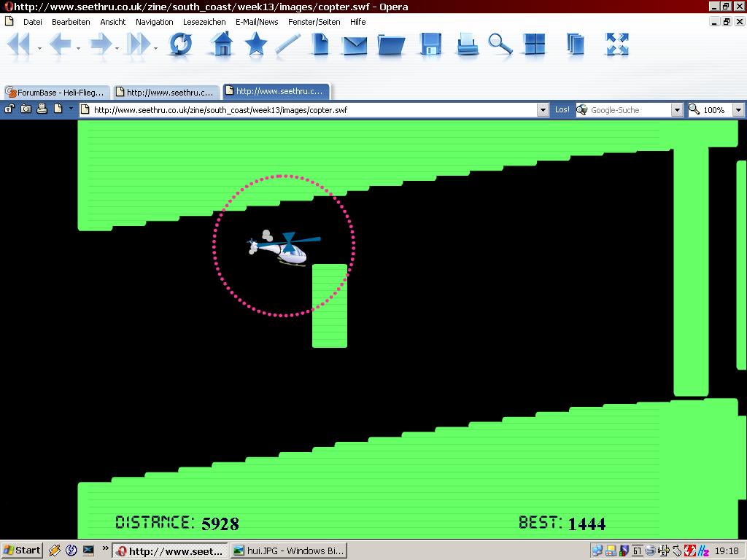Image resolution: width=747 pixels, height=560 pixels.
Task: Open the Fast Forward dropdown arrow
Action: click(155, 48)
